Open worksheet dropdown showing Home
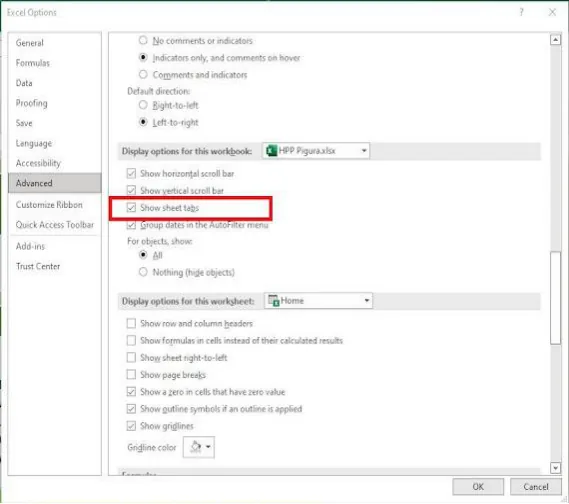Screen dimensions: 569x504 point(318,300)
